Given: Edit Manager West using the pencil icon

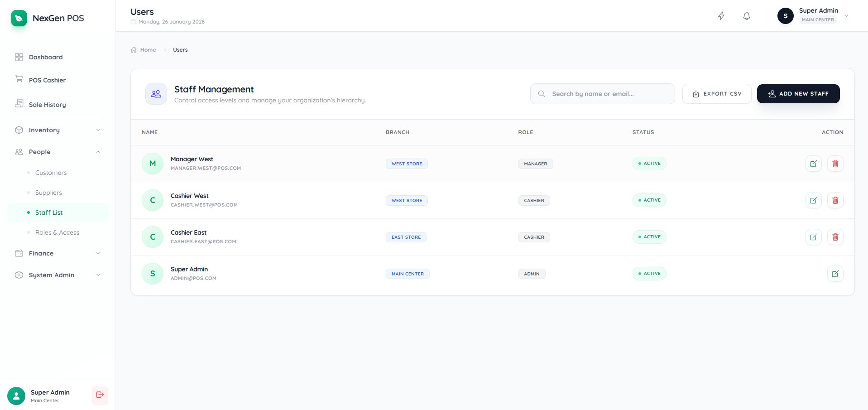Looking at the screenshot, I should 814,164.
